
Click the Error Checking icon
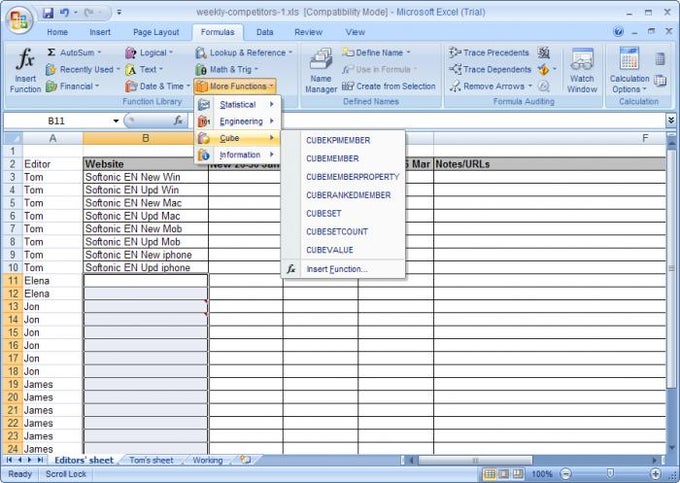(x=543, y=69)
